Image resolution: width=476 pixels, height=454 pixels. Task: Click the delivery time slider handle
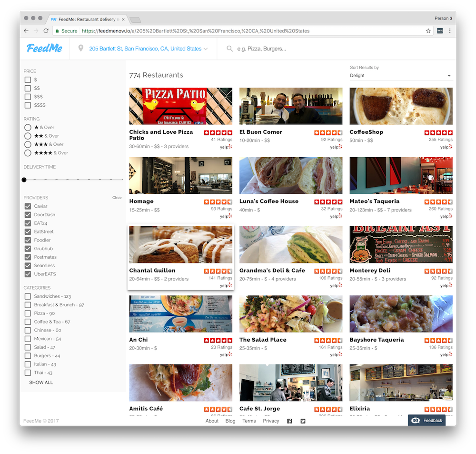[x=24, y=180]
